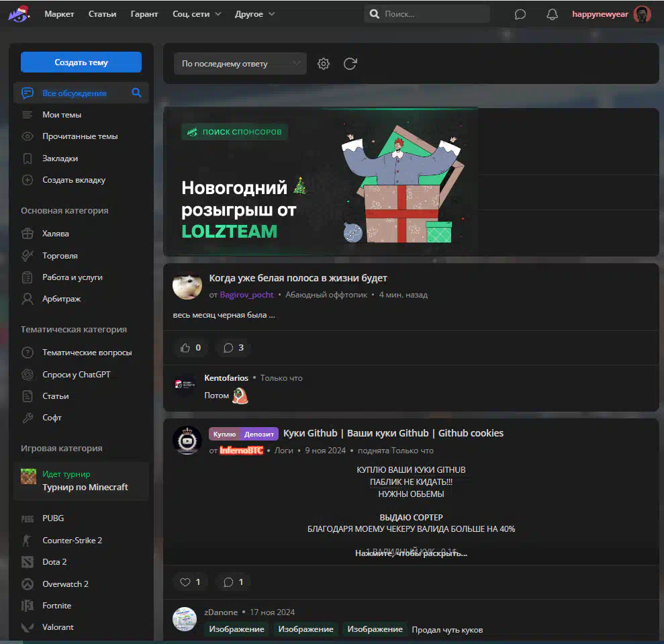Expand the collapsed Github cookies post text

coord(411,553)
